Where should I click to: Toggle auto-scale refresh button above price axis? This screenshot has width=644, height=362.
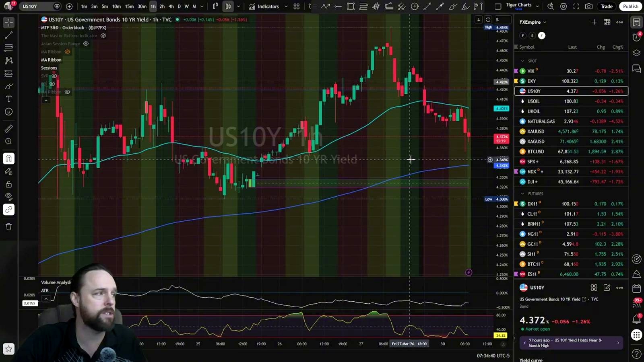click(x=488, y=20)
